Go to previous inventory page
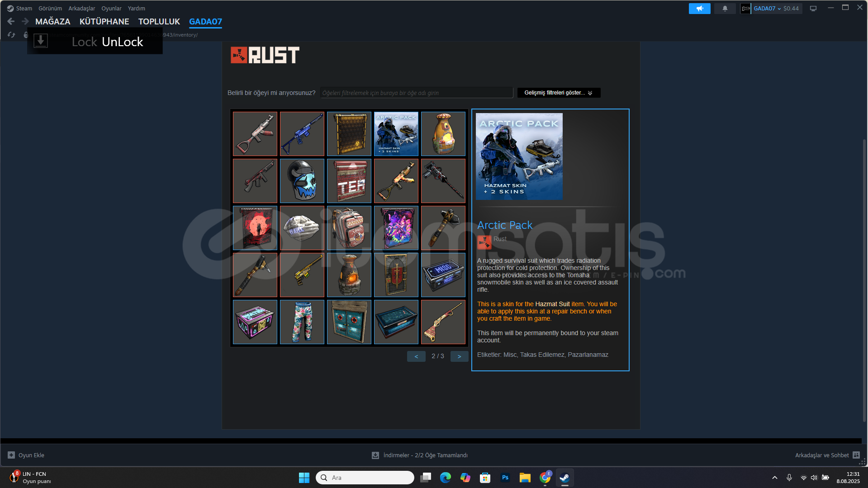Screen dimensions: 868x488 416,356
